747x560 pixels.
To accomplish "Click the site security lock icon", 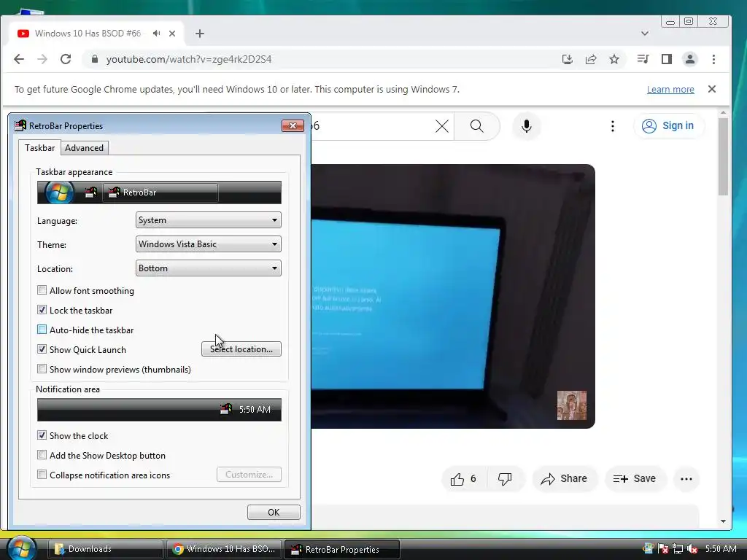I will (x=94, y=59).
